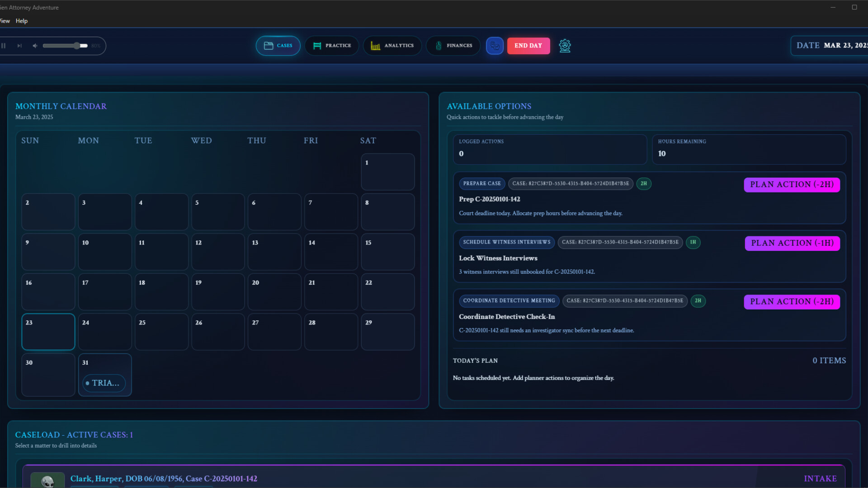Open the Practice section icon
The height and width of the screenshot is (488, 868).
[x=317, y=45]
